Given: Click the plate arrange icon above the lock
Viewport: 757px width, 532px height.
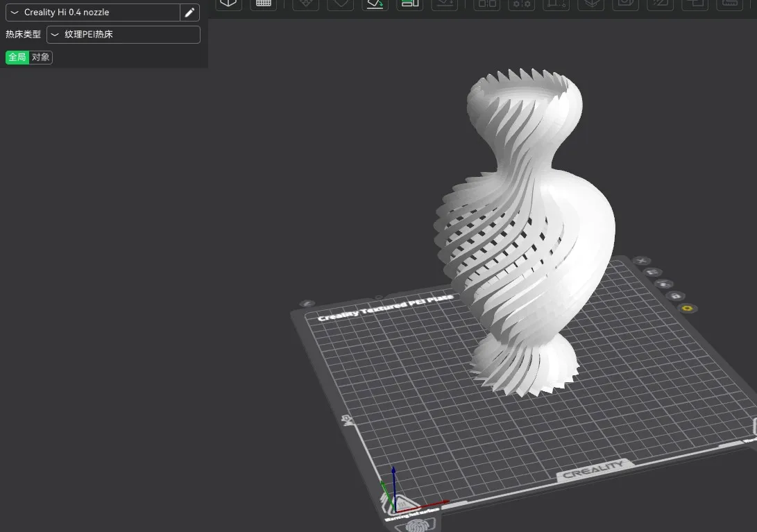Looking at the screenshot, I should click(x=664, y=284).
